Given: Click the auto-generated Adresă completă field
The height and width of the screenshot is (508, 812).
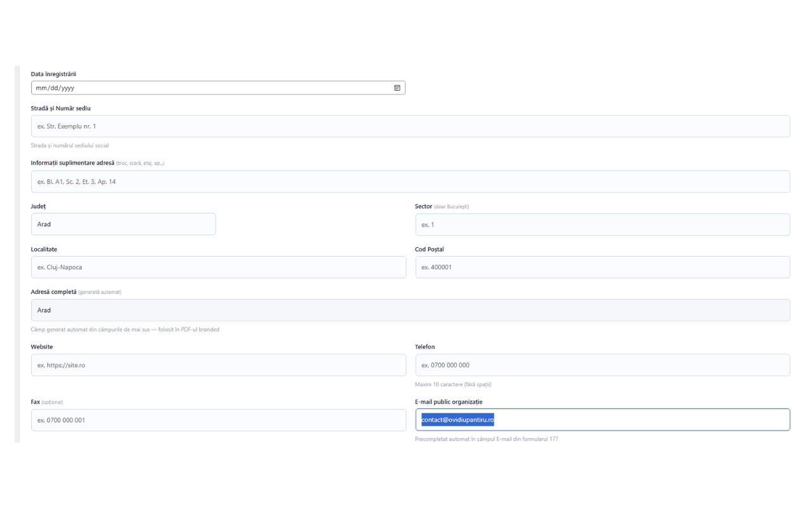Looking at the screenshot, I should (x=410, y=310).
